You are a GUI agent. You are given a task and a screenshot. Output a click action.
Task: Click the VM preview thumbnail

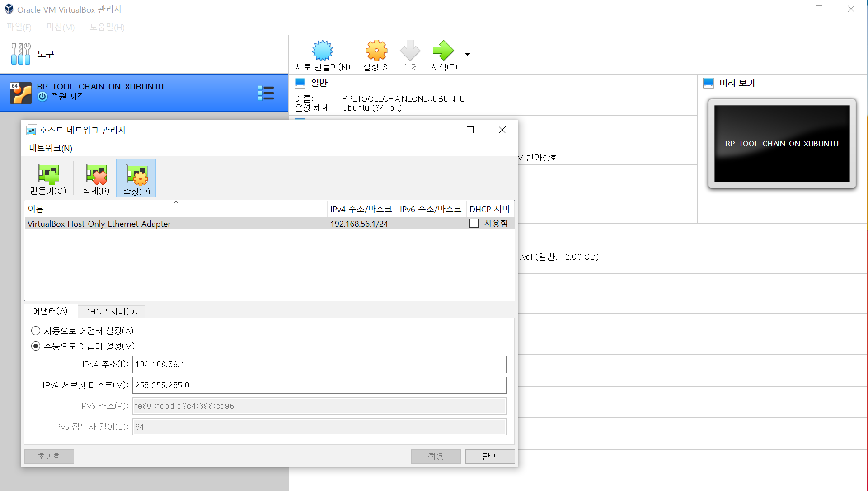click(782, 144)
